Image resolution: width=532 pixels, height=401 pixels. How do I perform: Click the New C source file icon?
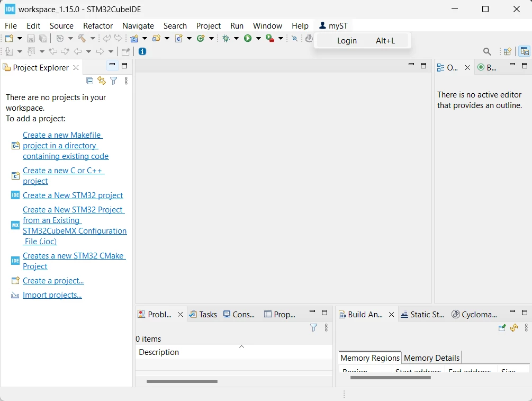[179, 38]
